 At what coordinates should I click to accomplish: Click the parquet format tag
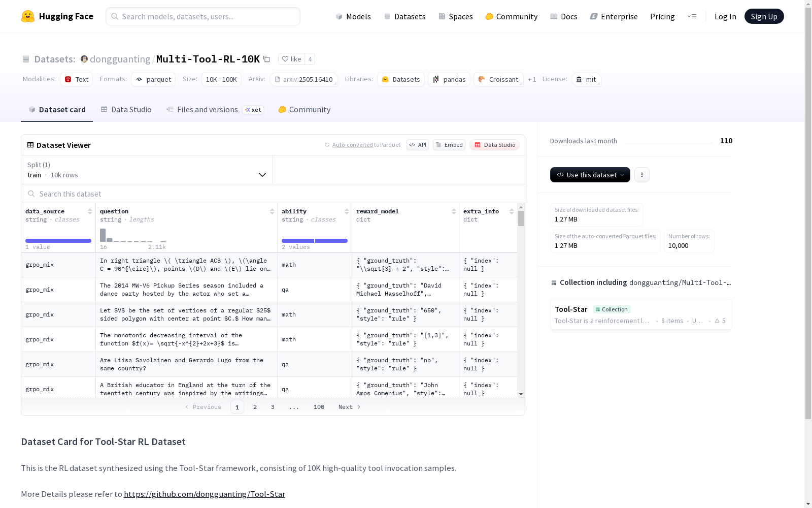point(153,79)
